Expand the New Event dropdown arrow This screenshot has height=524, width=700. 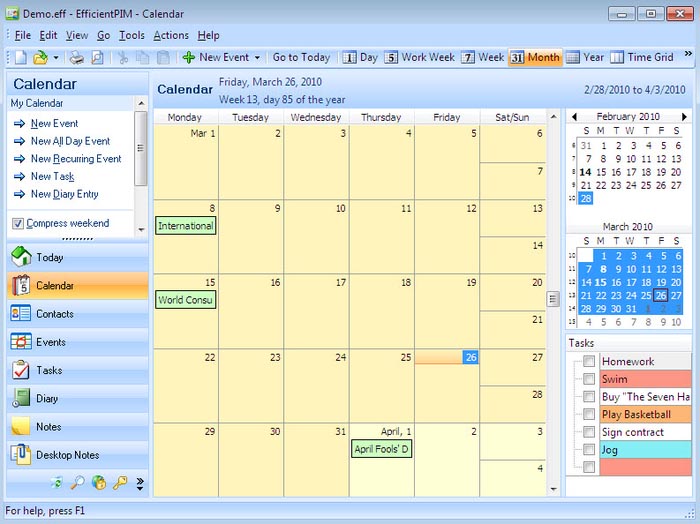tap(257, 58)
